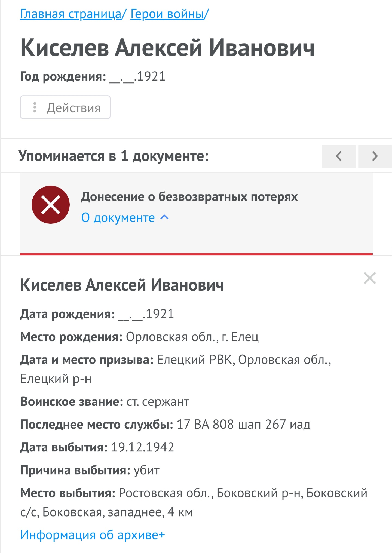Viewport: 392px width, 553px height.
Task: Click the main page heading Киселев Алексей Иванович
Action: (167, 48)
